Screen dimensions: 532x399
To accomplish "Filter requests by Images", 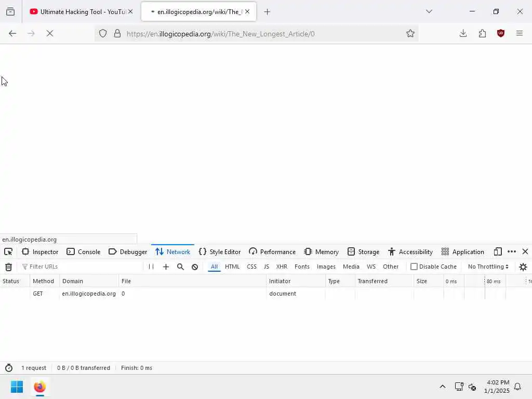I will point(326,267).
